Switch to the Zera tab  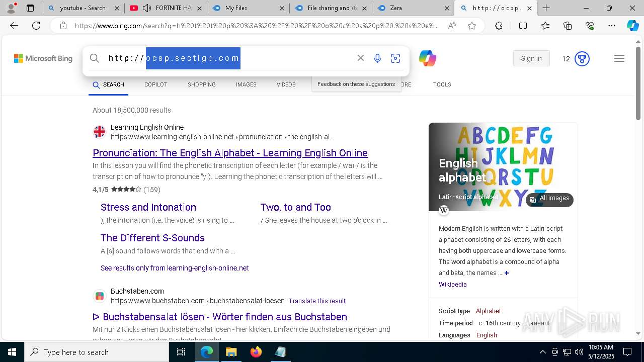413,8
